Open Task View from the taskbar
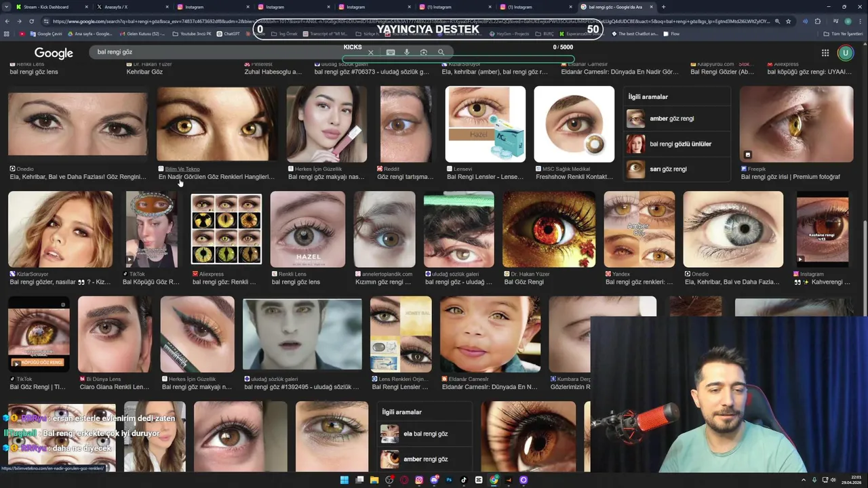Screen dimensions: 868x488 [x=359, y=480]
